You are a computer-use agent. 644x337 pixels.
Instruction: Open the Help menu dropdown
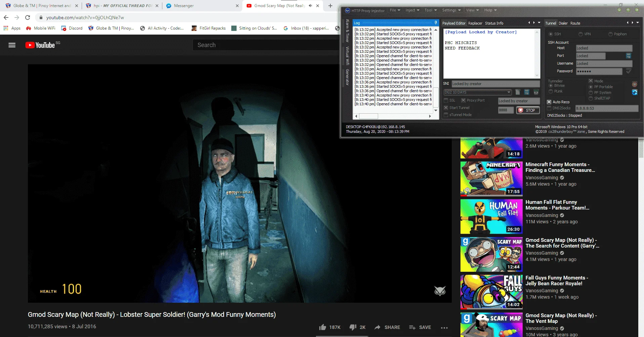coord(490,10)
